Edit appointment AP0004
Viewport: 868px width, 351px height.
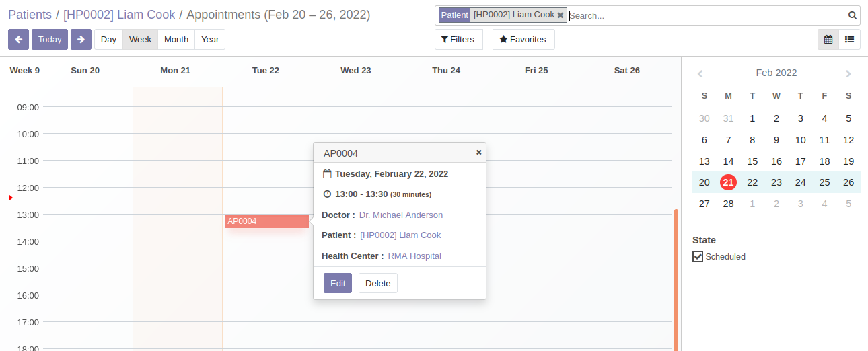pos(338,283)
